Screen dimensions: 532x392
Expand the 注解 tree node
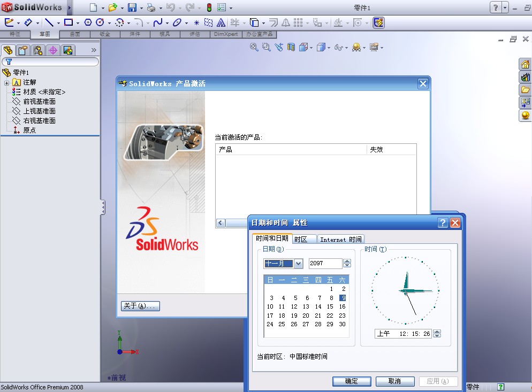tap(6, 83)
